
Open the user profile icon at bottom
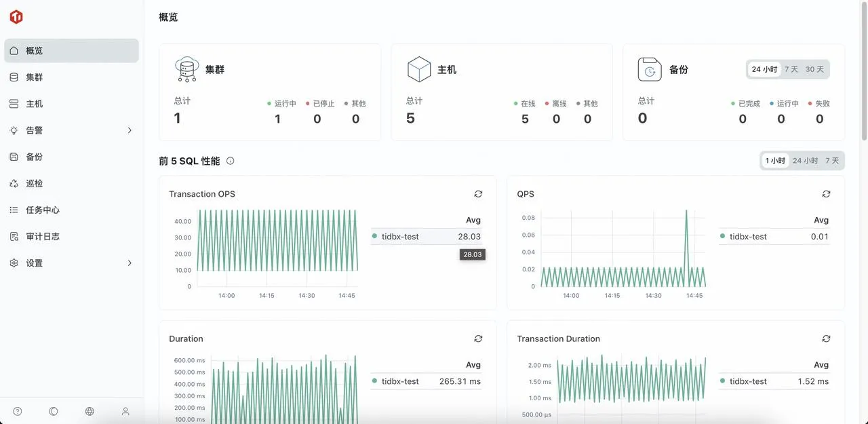coord(125,410)
